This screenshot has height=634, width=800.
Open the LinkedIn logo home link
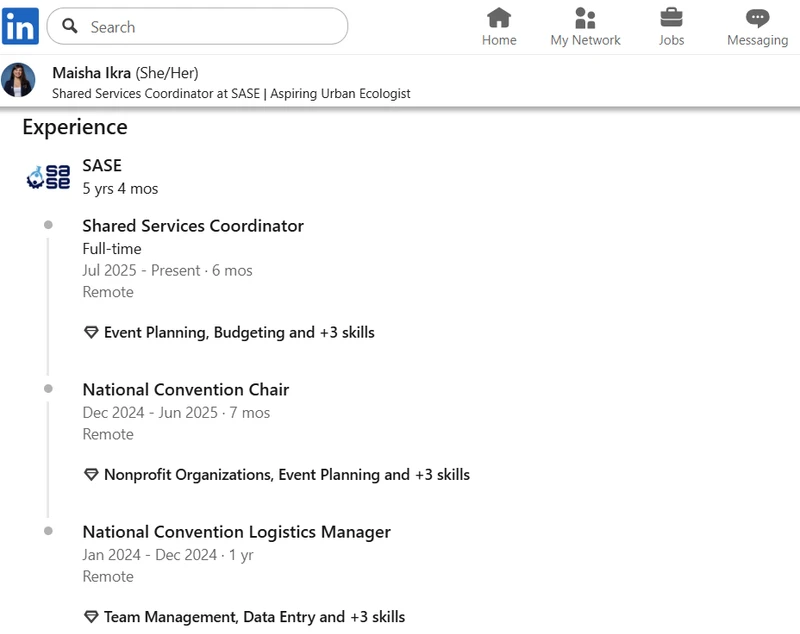[20, 26]
